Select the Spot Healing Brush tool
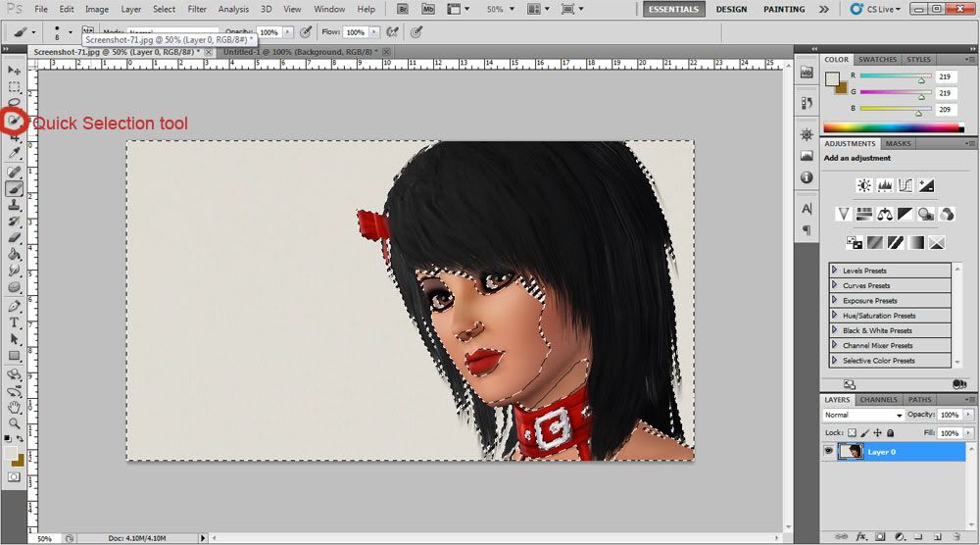Screen dimensions: 980x545 click(14, 172)
